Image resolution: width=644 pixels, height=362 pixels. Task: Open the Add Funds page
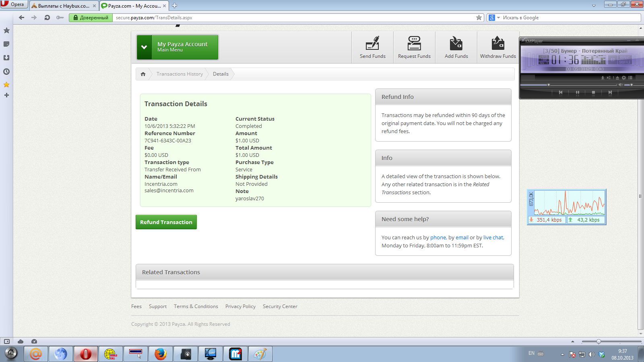(x=456, y=47)
